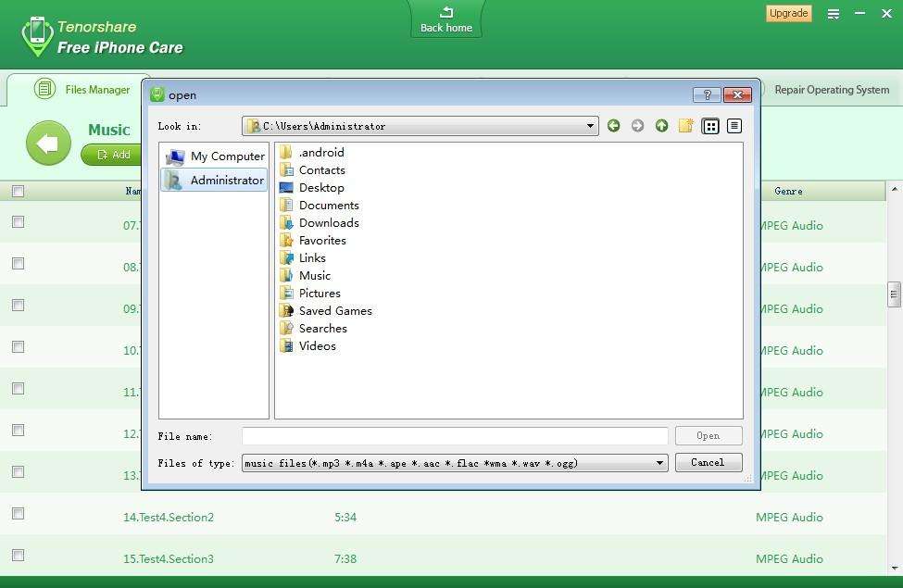Screen dimensions: 903x588
Task: Select My Computer in the sidebar
Action: 215,156
